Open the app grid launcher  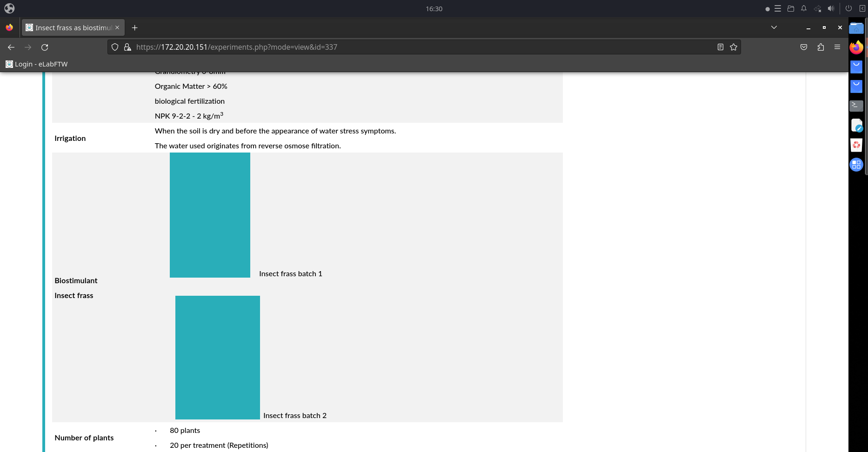pos(856,164)
